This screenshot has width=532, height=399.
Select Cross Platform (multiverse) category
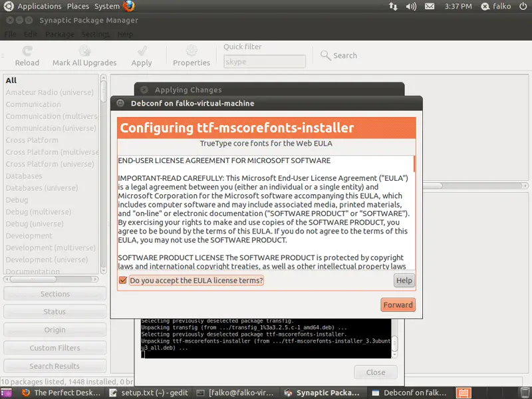click(52, 152)
